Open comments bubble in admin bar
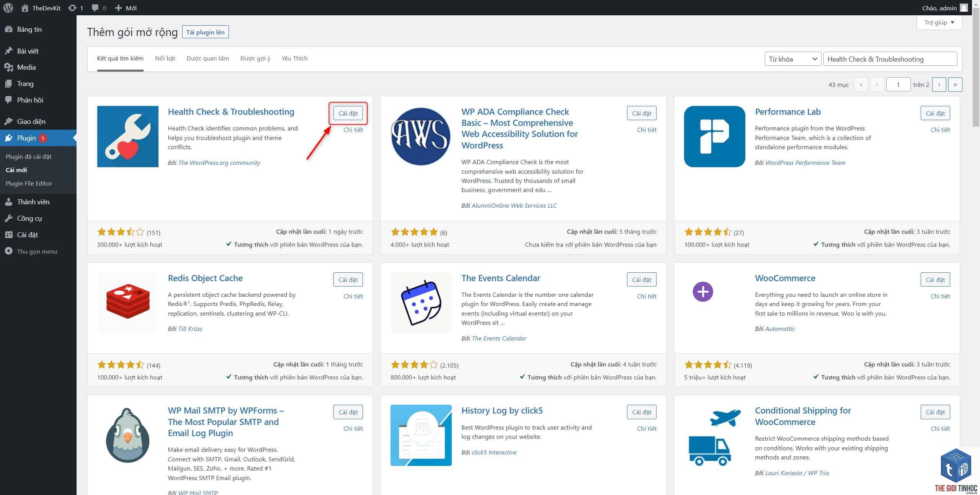Screen dimensions: 980x495 (x=99, y=8)
